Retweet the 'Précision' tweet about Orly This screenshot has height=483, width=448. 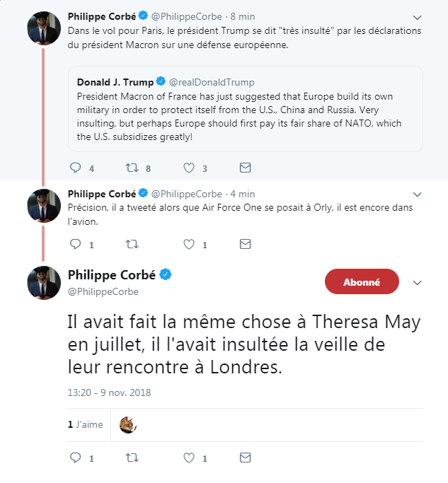coord(131,244)
